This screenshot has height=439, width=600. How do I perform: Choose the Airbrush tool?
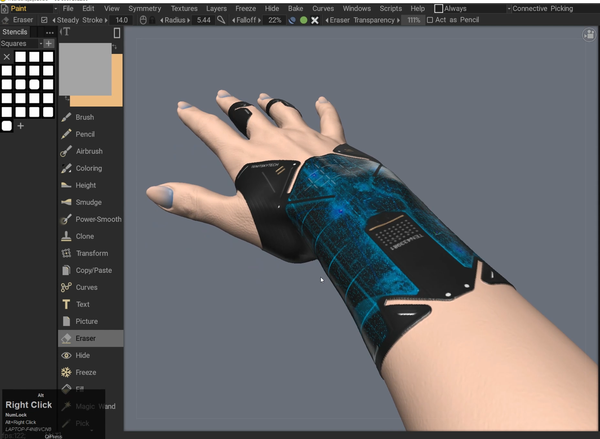(88, 151)
